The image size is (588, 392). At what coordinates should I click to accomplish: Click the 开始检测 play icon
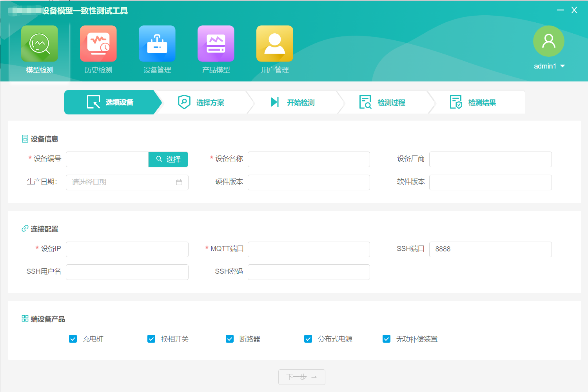pos(275,102)
